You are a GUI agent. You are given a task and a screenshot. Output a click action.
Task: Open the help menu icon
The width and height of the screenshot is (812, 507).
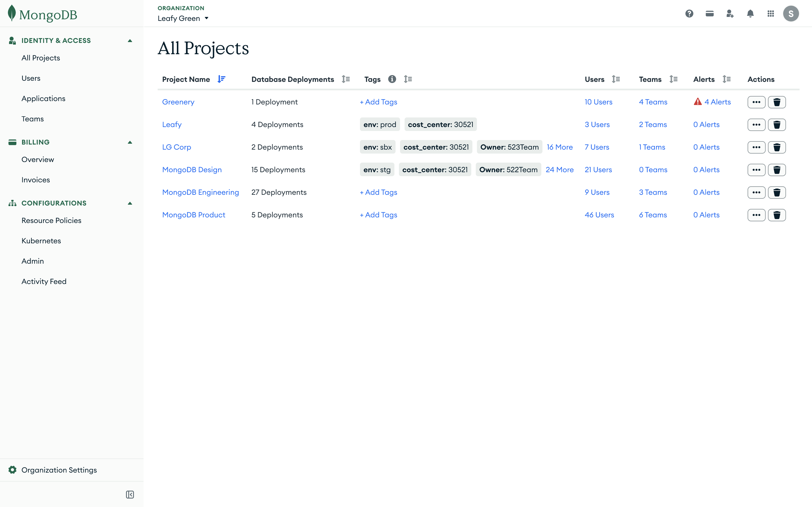tap(690, 14)
